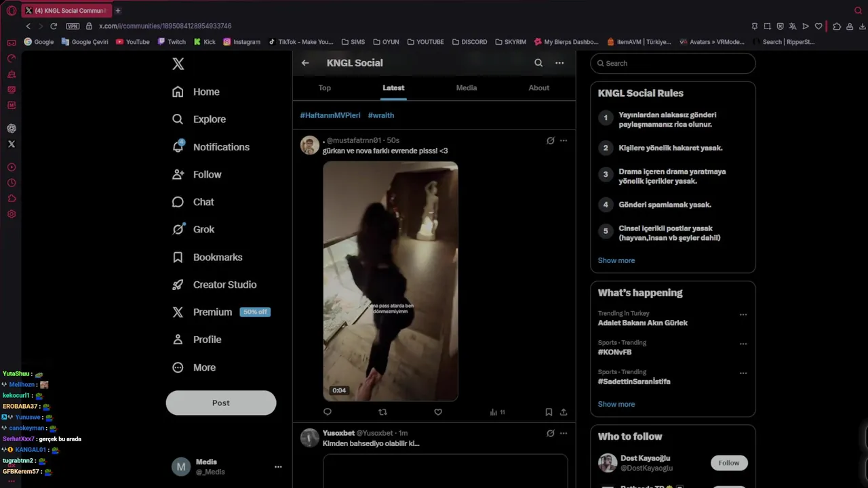
Task: Open a new browser tab
Action: (x=117, y=10)
